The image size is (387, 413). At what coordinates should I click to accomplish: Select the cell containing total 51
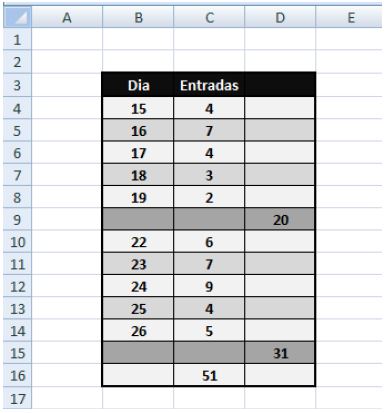pos(209,375)
